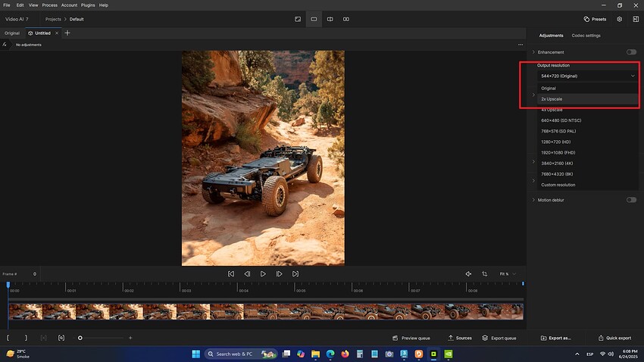Select the single rectangle view mode icon
Image resolution: width=644 pixels, height=362 pixels.
tap(314, 19)
